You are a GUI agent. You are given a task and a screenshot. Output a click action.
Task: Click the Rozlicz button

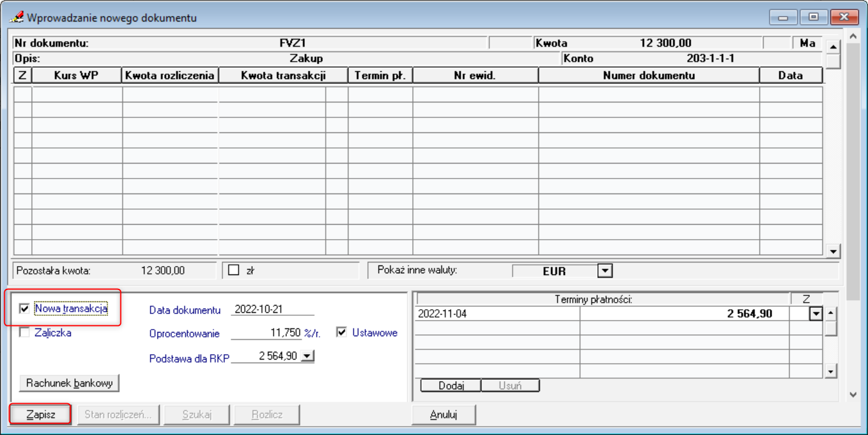267,415
